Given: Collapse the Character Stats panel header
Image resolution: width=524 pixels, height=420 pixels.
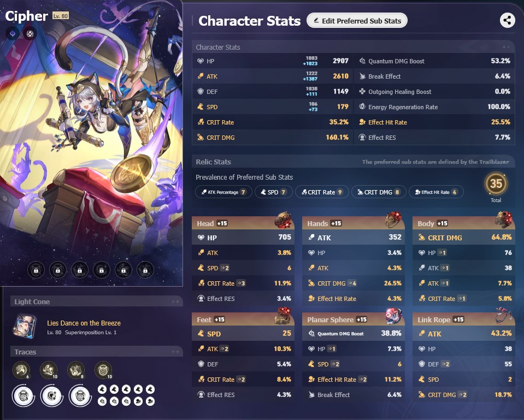Looking at the screenshot, I should tap(353, 47).
